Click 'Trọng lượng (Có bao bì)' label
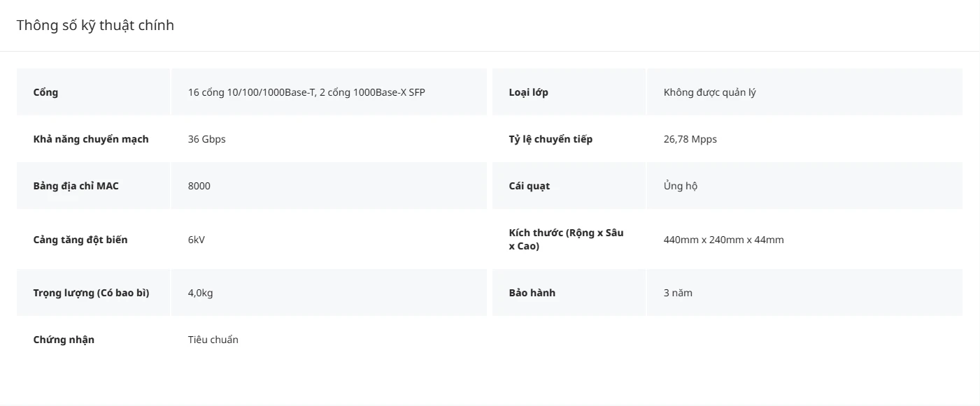This screenshot has height=406, width=980. click(91, 293)
